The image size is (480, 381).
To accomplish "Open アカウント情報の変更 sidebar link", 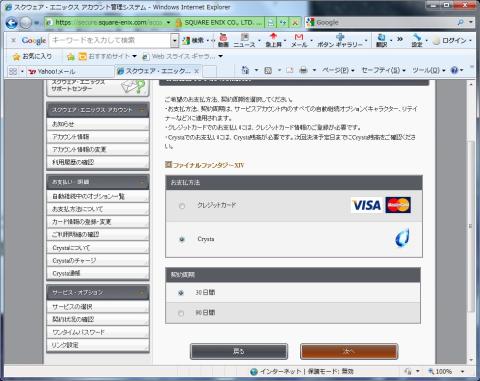I will click(x=98, y=150).
